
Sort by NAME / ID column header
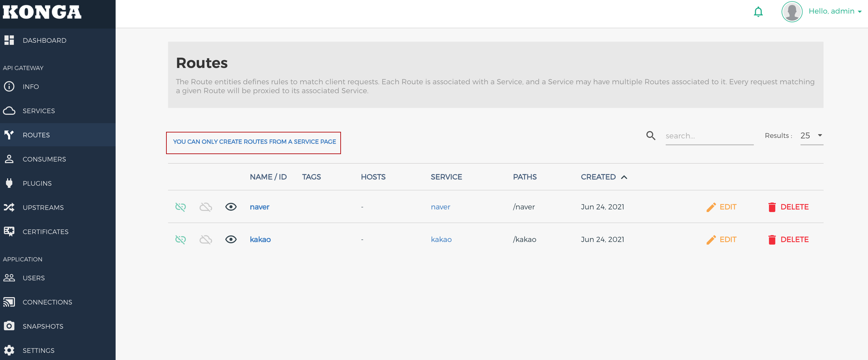[268, 177]
